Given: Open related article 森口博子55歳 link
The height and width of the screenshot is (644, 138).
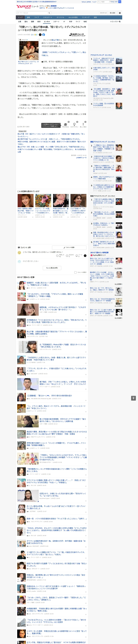Looking at the screenshot, I should coord(49,139).
